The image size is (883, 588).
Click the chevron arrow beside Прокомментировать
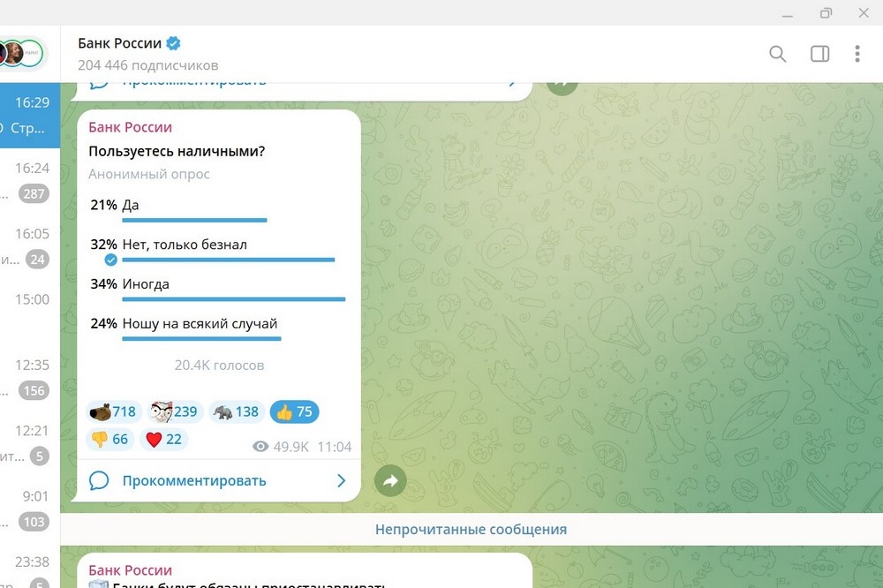(341, 480)
